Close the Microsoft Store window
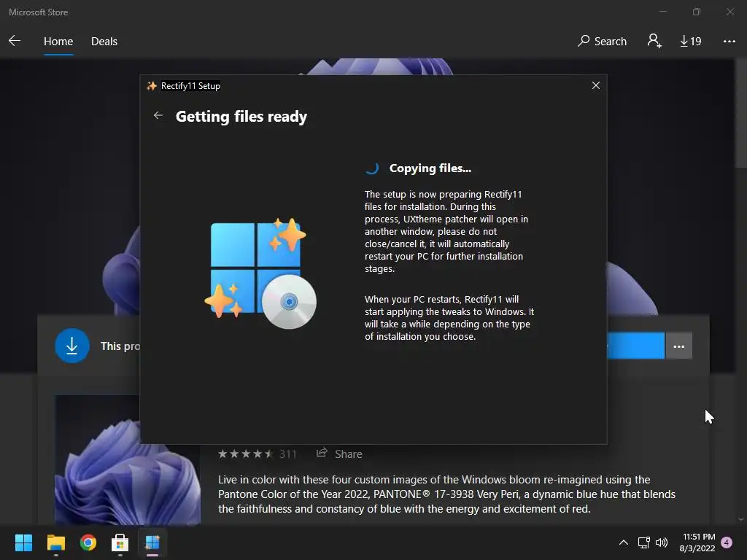 729,12
